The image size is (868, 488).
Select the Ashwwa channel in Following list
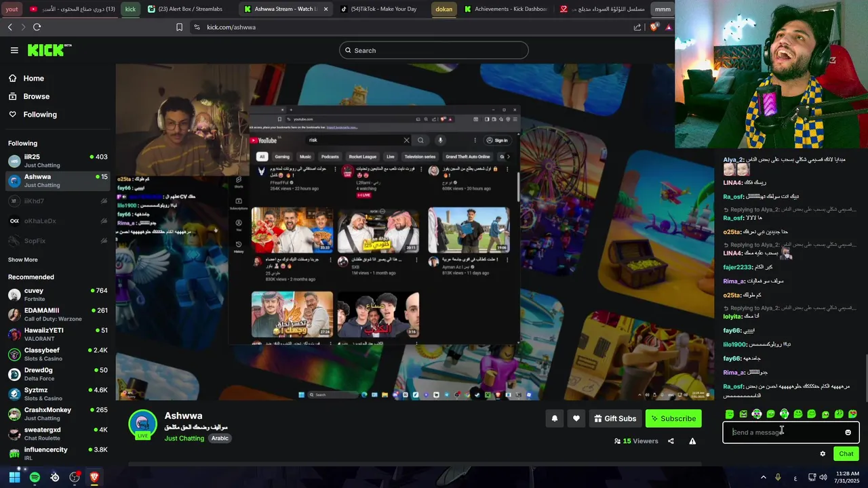click(58, 181)
